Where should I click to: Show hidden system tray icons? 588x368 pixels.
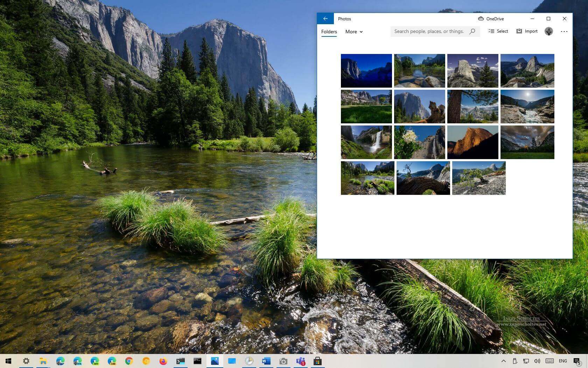click(x=503, y=361)
